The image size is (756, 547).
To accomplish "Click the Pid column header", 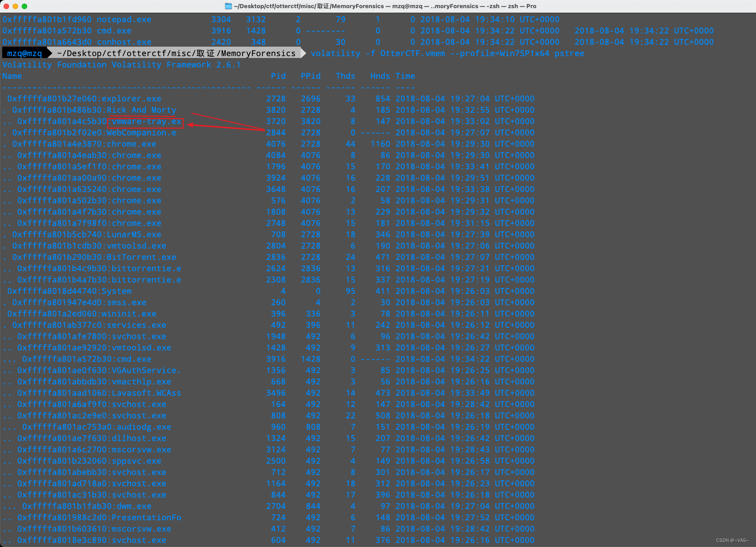I will coord(278,76).
